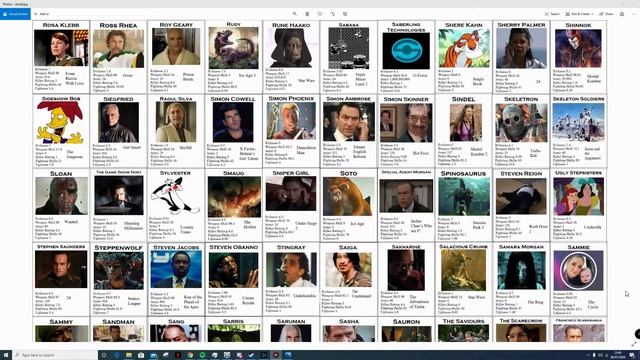This screenshot has width=640, height=360.
Task: Click the 'The Saviours' card title
Action: pos(463,321)
